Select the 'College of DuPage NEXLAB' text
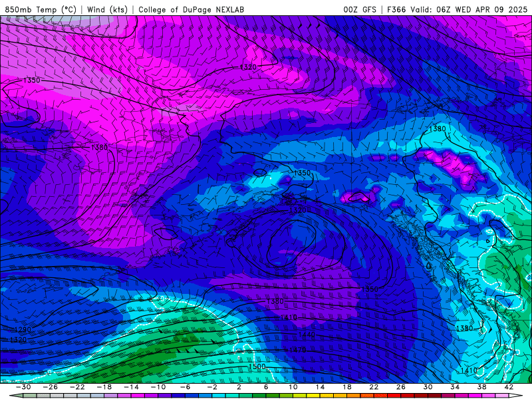Viewport: 532px width, 399px height. point(191,9)
